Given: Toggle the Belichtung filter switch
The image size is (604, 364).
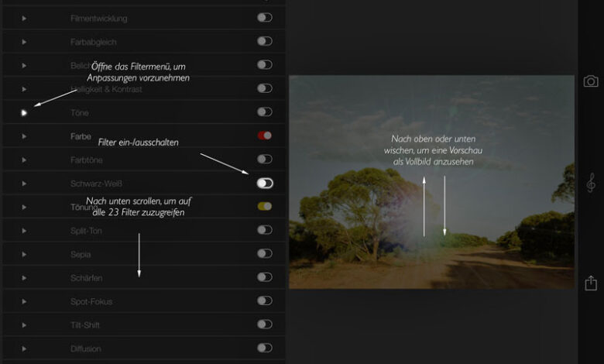Looking at the screenshot, I should (265, 65).
